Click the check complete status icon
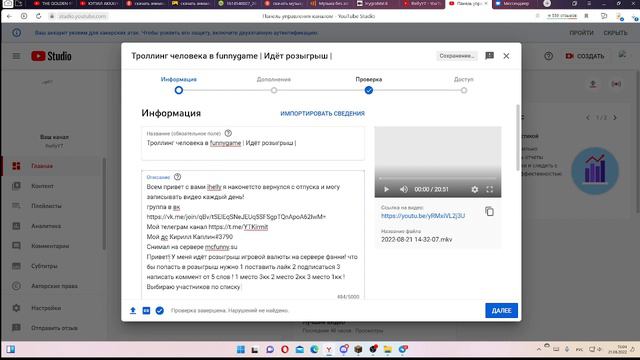This screenshot has width=640, height=360. pyautogui.click(x=160, y=311)
